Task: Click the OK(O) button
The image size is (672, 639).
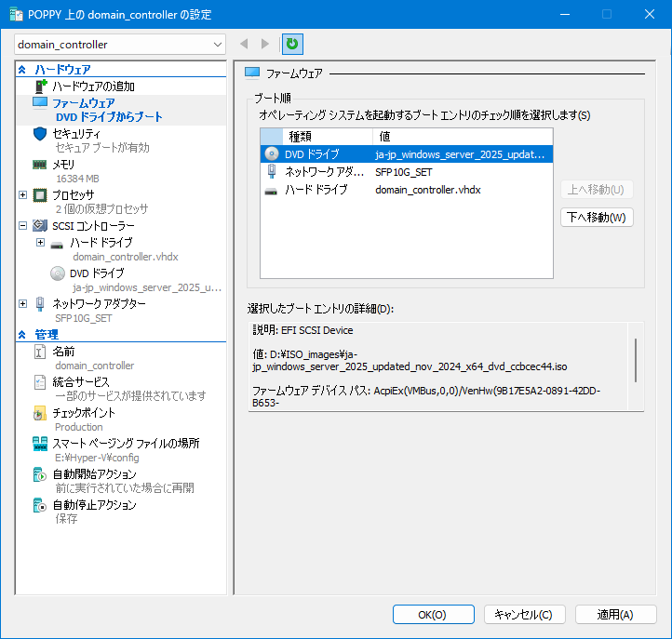Action: 434,615
